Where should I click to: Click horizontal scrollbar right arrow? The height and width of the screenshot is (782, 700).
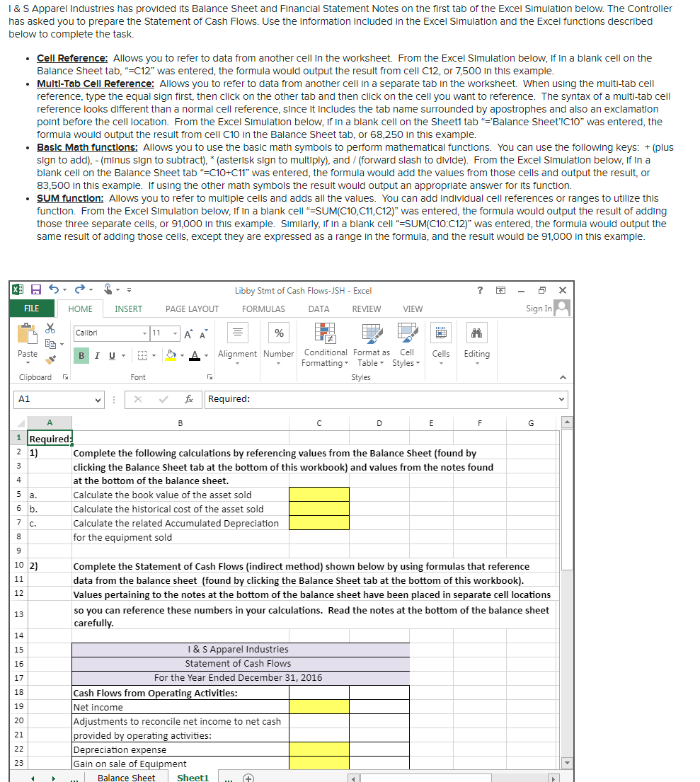coord(553,778)
